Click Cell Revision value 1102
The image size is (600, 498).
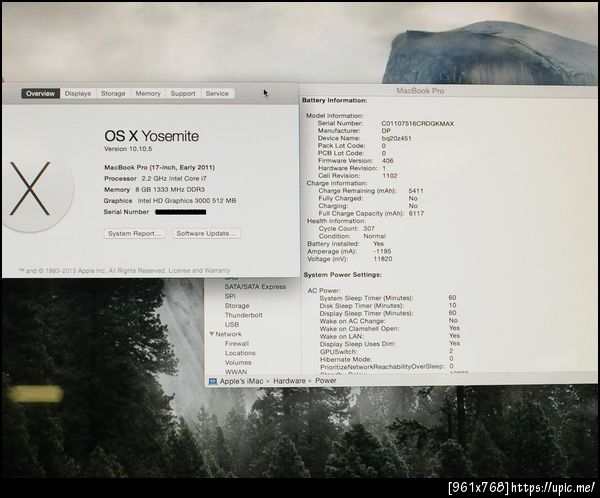coord(390,176)
